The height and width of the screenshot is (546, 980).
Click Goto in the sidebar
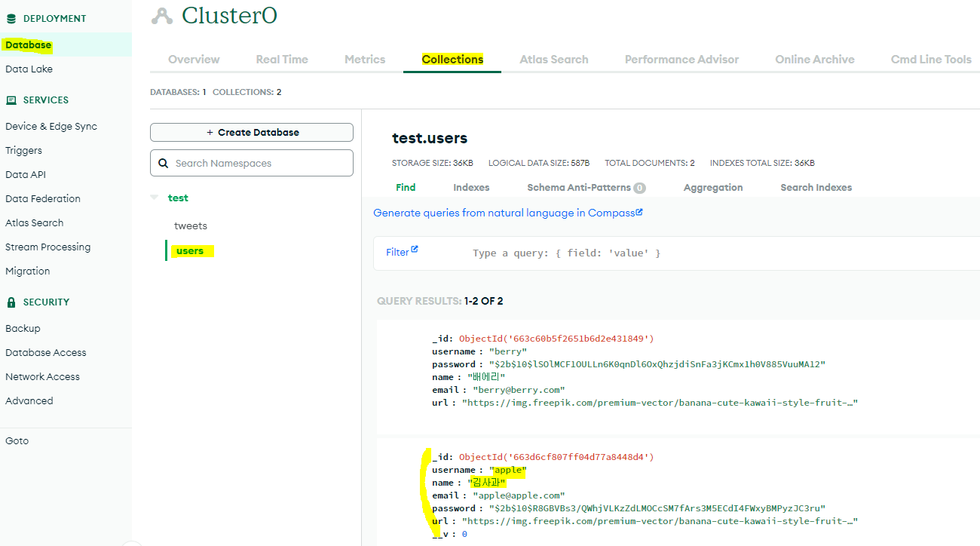point(17,440)
